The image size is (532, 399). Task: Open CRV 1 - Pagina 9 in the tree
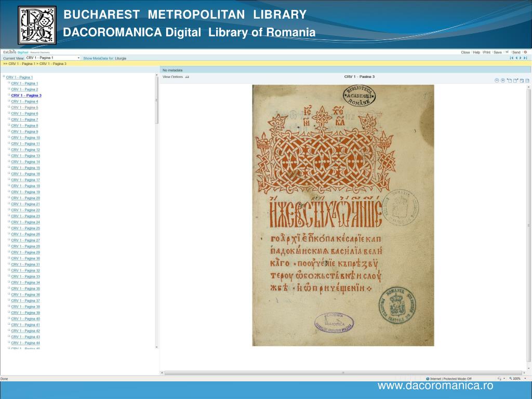24,131
